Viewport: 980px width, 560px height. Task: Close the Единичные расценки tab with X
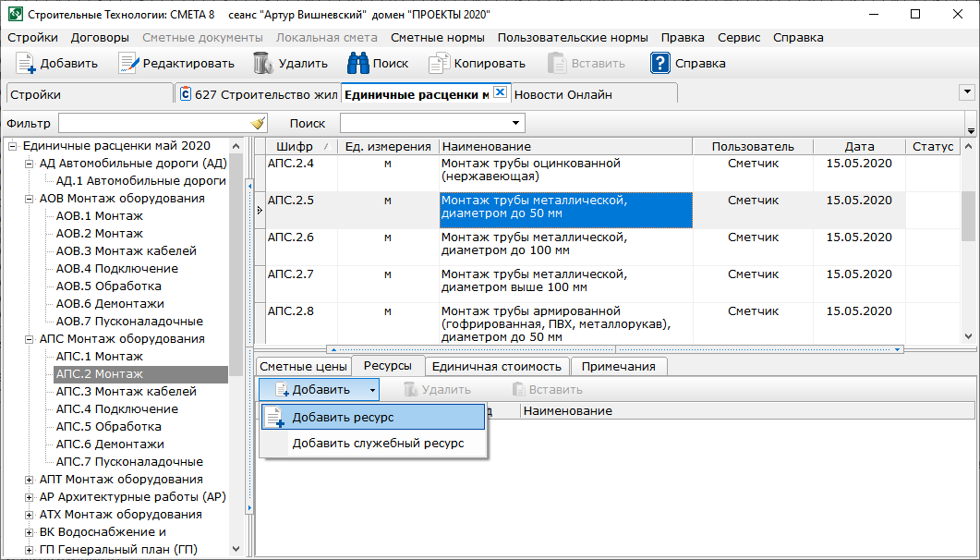tap(500, 92)
